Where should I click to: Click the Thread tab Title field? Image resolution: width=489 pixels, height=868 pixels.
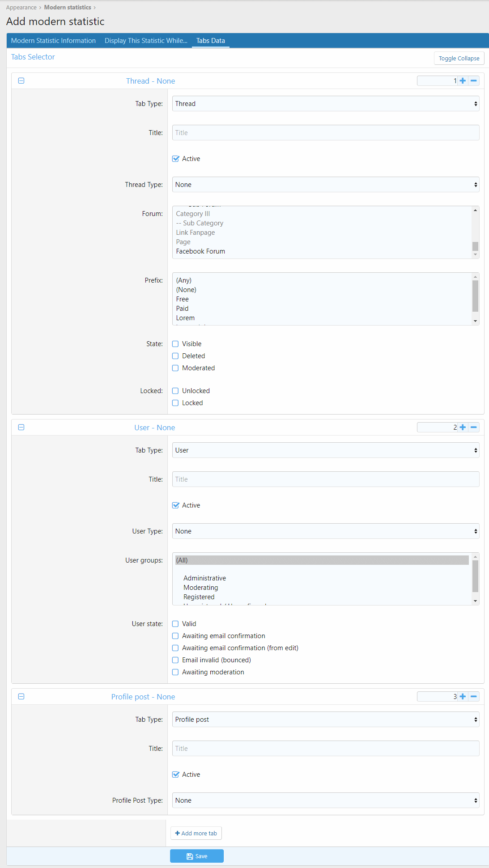coord(325,133)
